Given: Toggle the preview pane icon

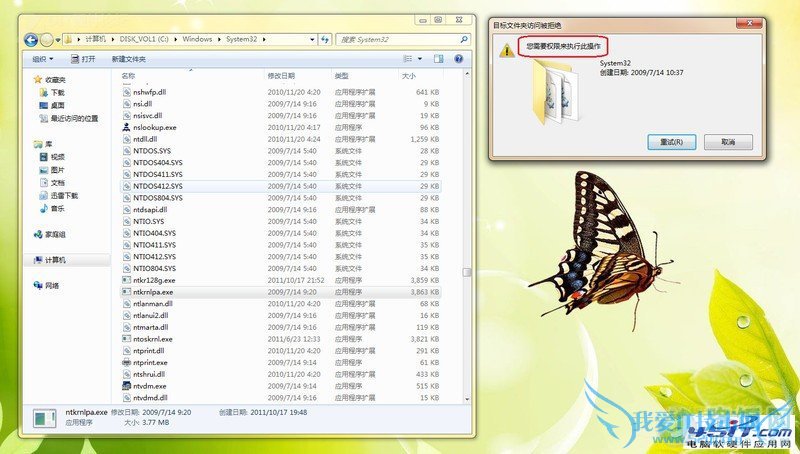Looking at the screenshot, I should [x=439, y=59].
